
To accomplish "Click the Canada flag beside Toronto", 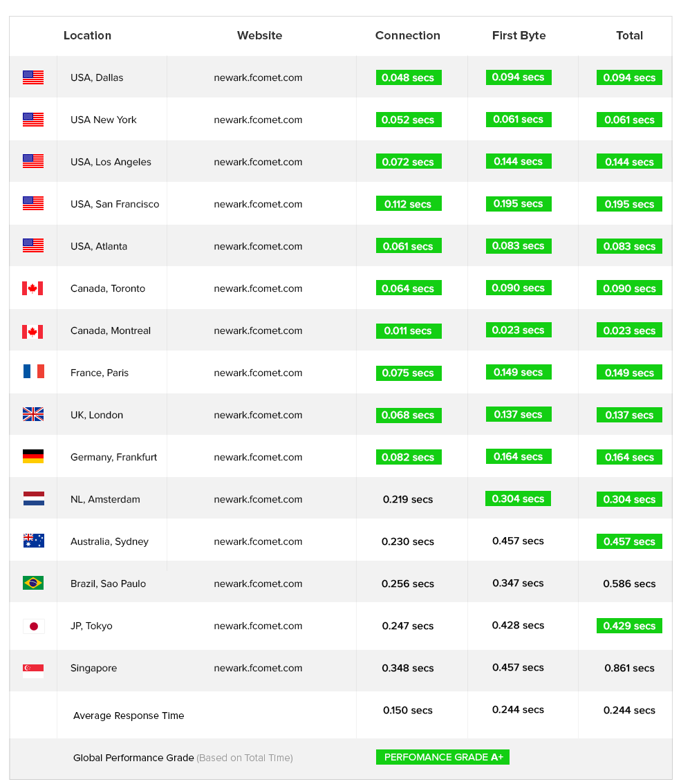I will tap(32, 288).
